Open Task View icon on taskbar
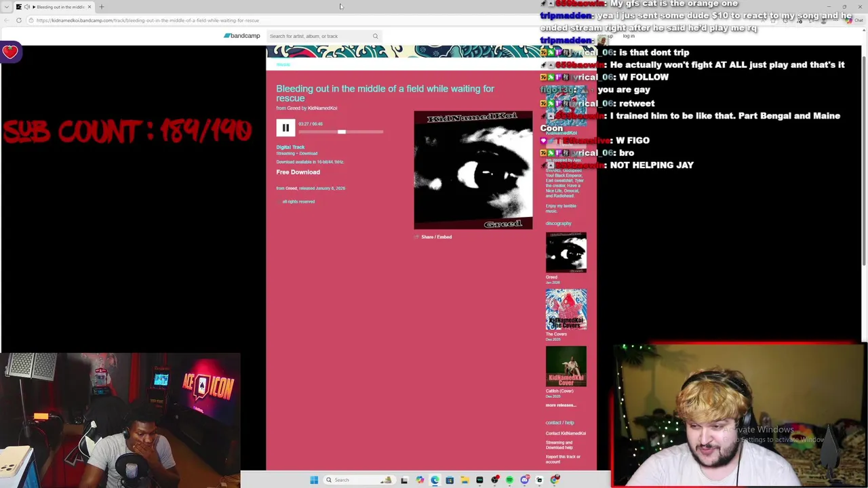The height and width of the screenshot is (488, 868). (x=404, y=480)
